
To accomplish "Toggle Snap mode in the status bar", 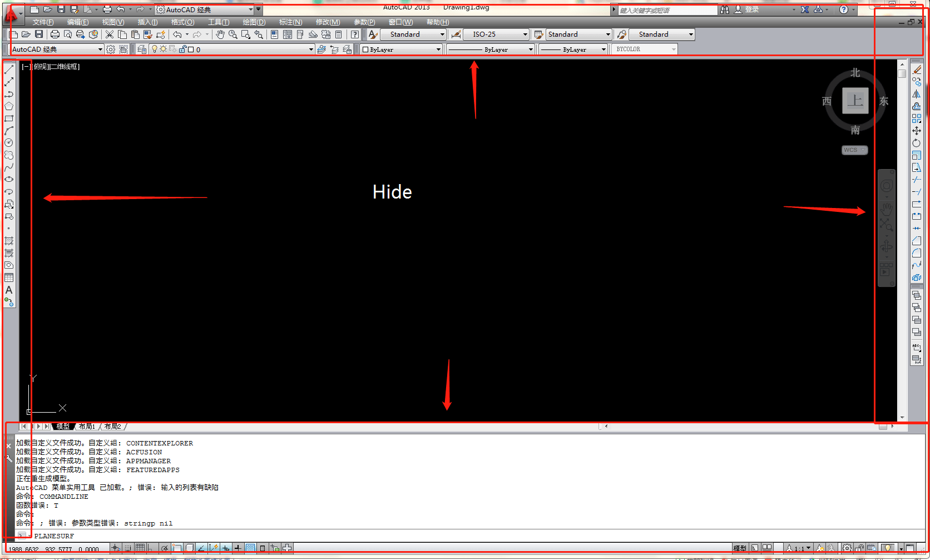I will 126,548.
